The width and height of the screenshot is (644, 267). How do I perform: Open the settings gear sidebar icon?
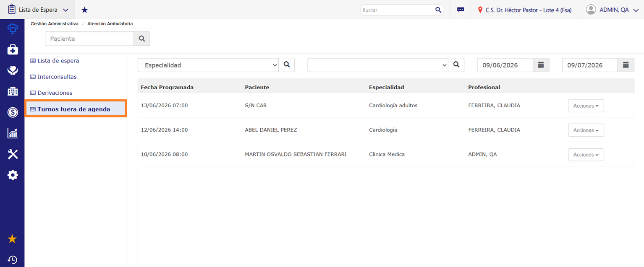click(13, 175)
